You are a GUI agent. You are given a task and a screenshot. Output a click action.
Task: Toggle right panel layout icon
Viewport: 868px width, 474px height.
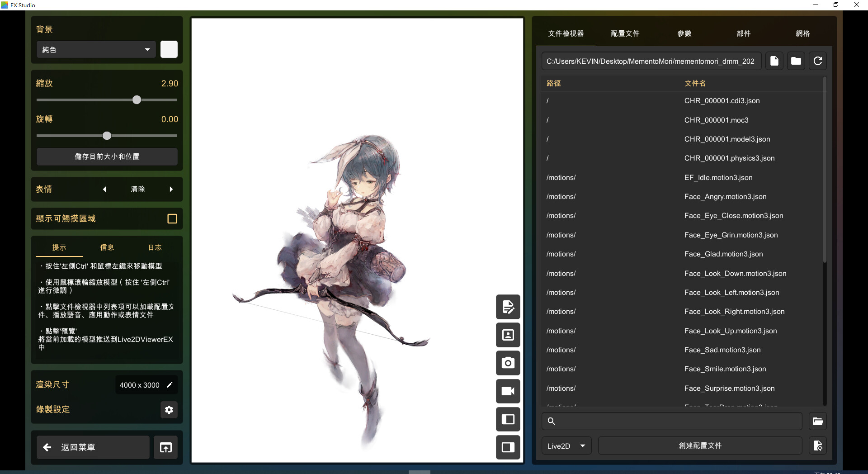[x=508, y=447]
